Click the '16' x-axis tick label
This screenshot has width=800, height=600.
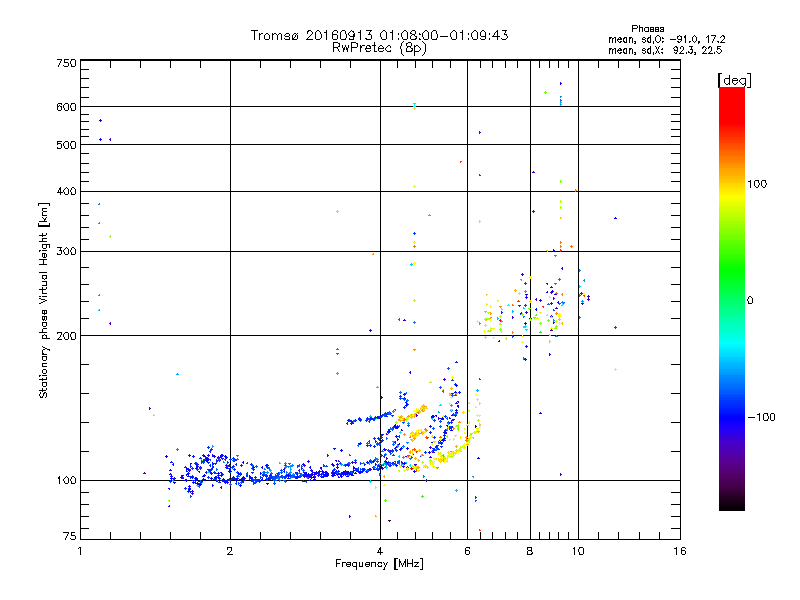pos(680,551)
